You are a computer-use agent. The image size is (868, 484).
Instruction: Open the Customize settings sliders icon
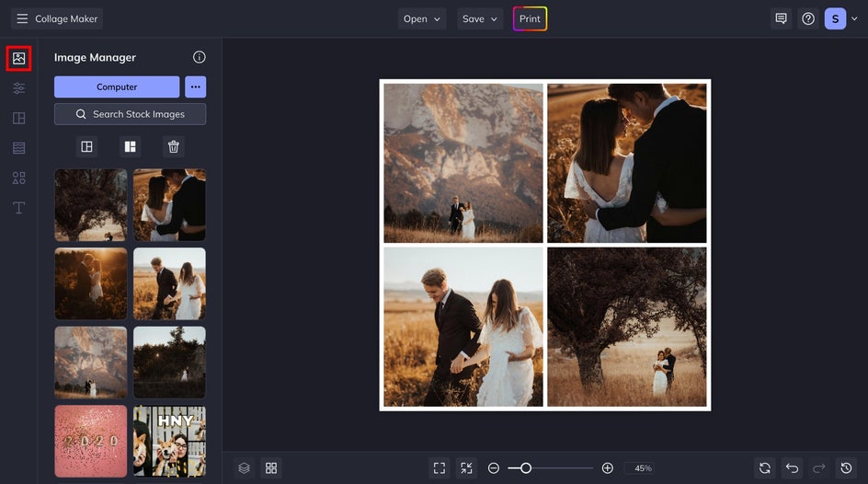point(18,88)
